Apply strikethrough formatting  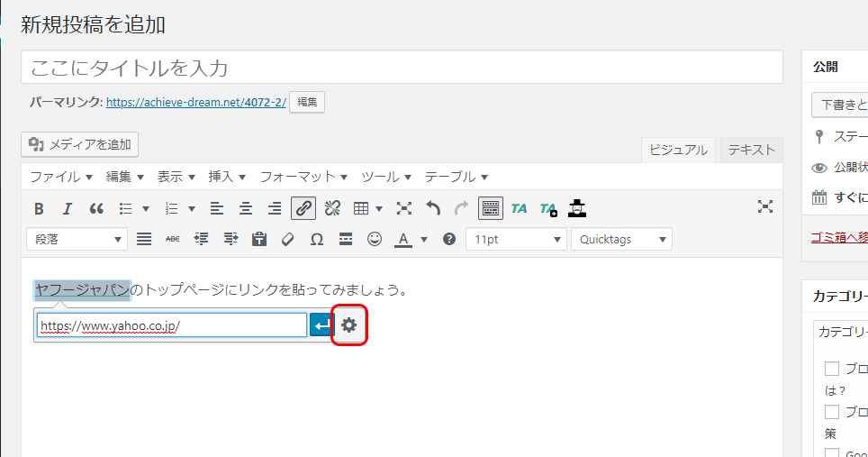[173, 239]
